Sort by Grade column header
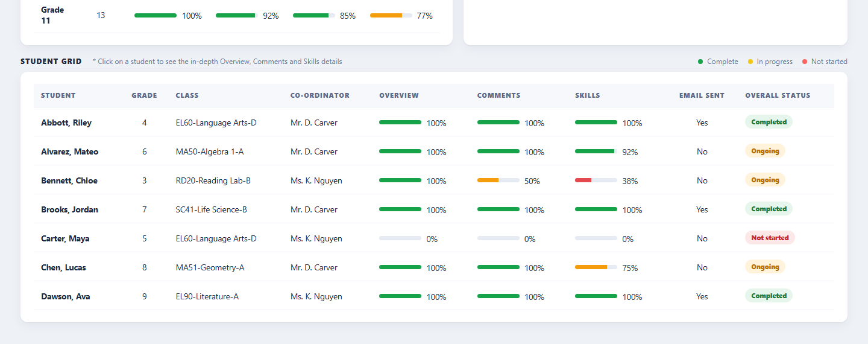Image resolution: width=868 pixels, height=344 pixels. tap(144, 95)
